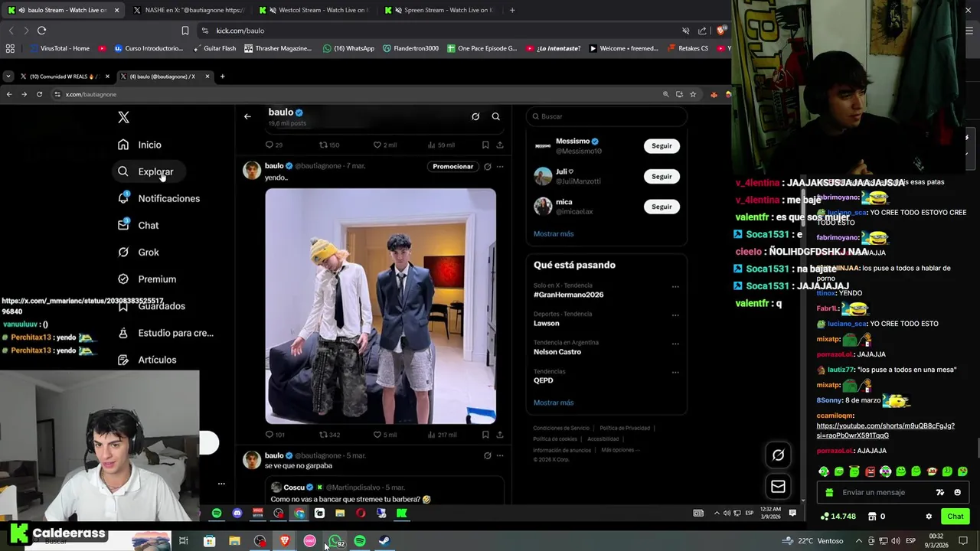
Task: Open options for the Nelson Castro trend
Action: [x=675, y=344]
